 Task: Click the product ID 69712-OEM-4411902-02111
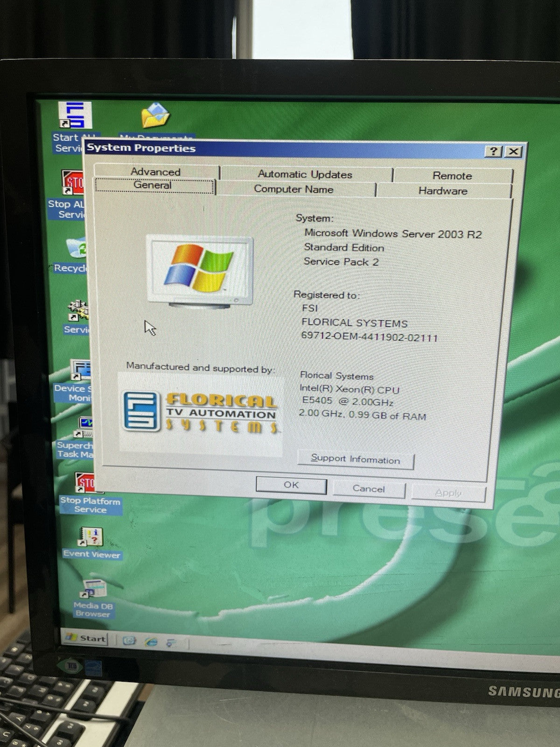370,337
